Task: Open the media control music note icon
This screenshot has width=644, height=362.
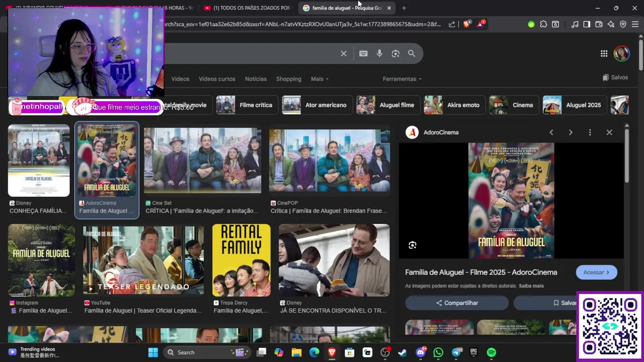Action: 575,24
